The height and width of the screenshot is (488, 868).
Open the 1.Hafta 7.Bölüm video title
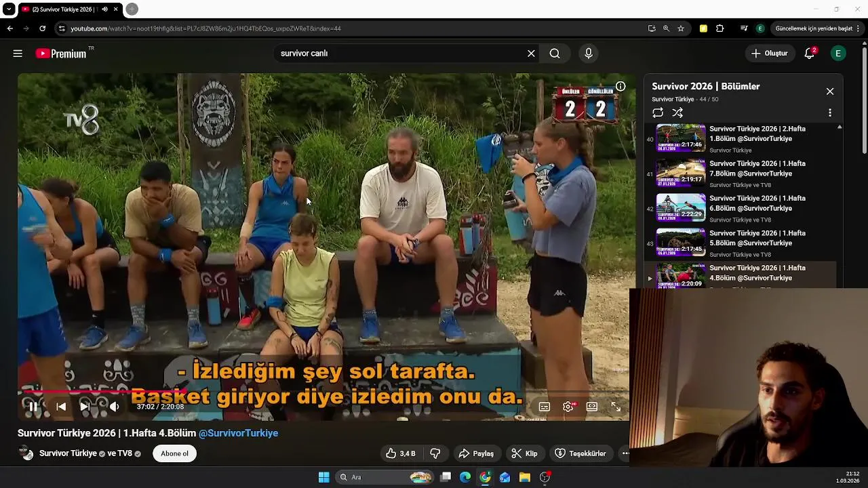pos(757,169)
